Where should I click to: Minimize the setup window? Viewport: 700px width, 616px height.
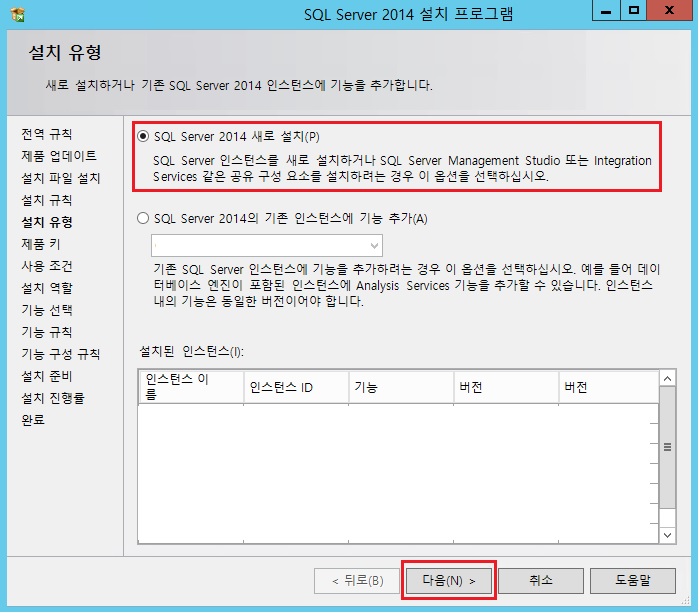pos(606,11)
